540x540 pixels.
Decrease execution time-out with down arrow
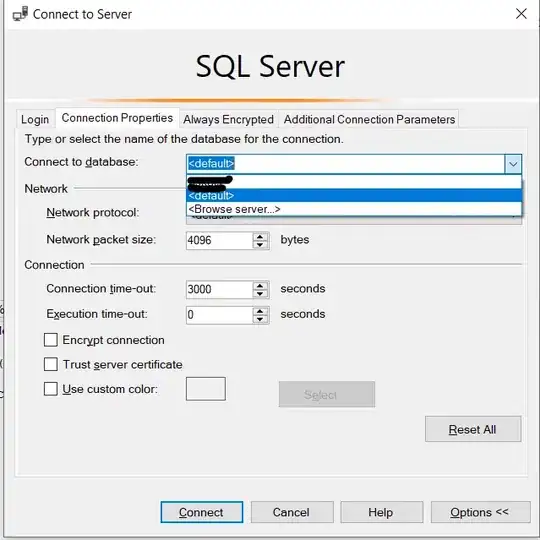coord(260,319)
